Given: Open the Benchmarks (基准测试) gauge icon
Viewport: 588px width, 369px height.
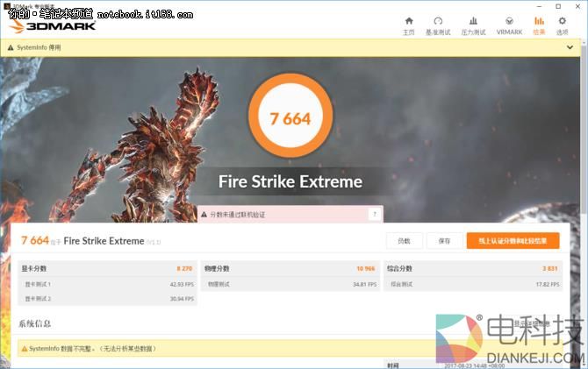Looking at the screenshot, I should pyautogui.click(x=438, y=25).
